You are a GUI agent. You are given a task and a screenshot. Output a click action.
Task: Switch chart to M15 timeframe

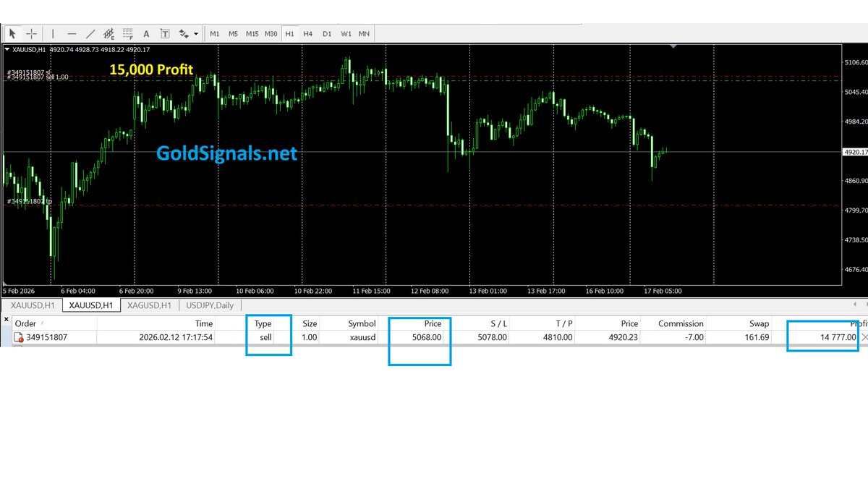point(252,33)
